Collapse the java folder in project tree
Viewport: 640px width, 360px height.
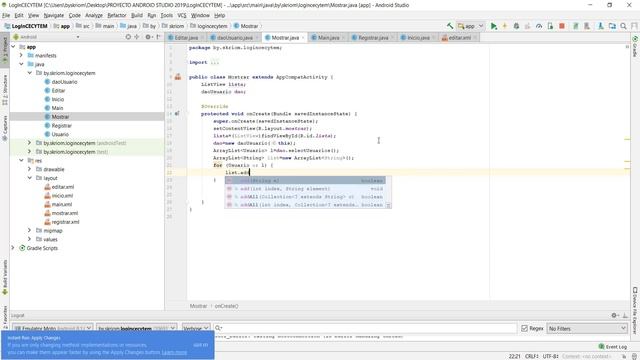[21, 64]
